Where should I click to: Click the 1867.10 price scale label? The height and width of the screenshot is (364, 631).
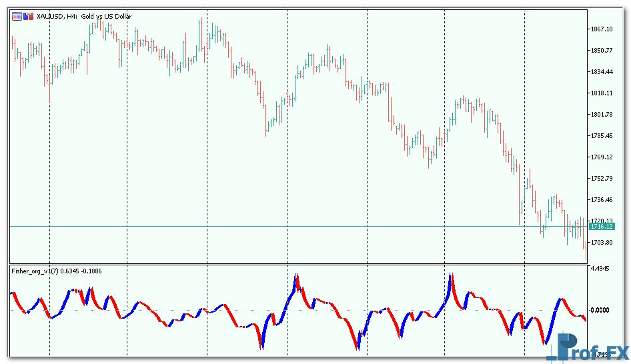coord(602,29)
